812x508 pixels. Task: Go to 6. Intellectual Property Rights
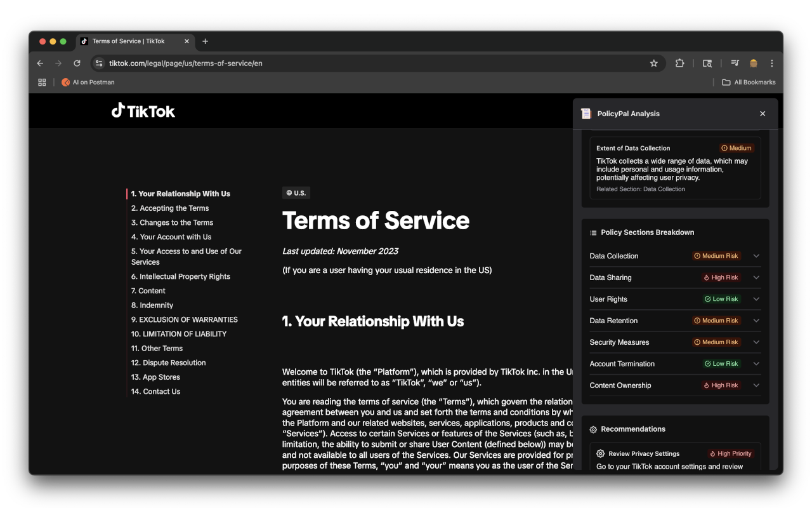(x=181, y=277)
